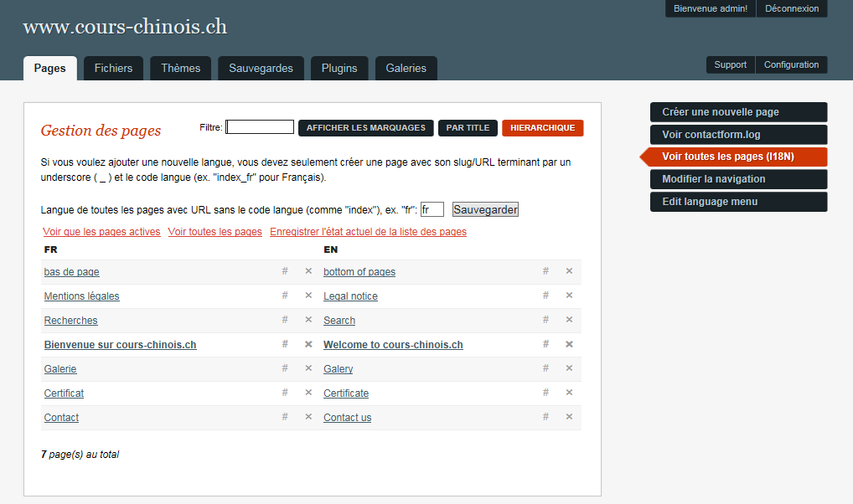853x504 pixels.
Task: Click the # icon for bottom of pages
Action: 545,270
